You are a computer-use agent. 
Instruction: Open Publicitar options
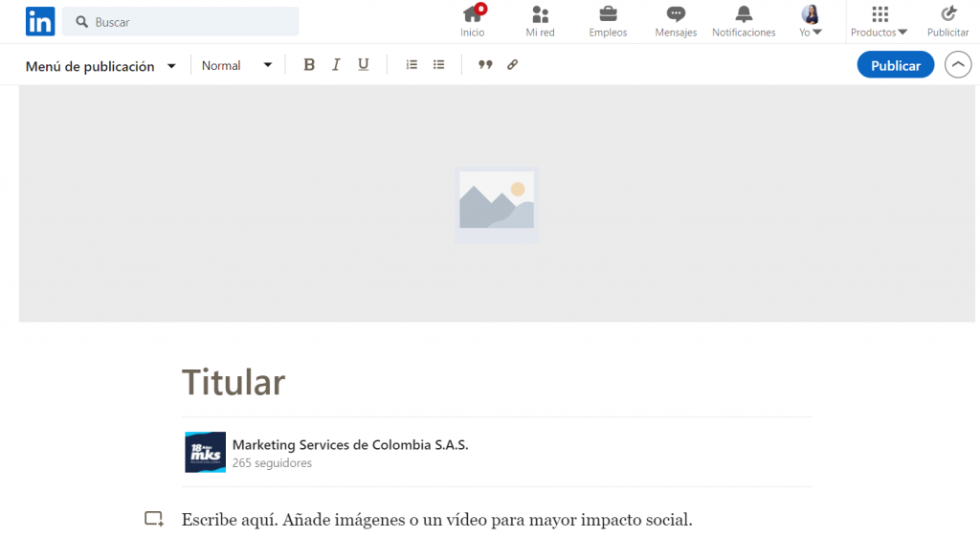(x=947, y=20)
